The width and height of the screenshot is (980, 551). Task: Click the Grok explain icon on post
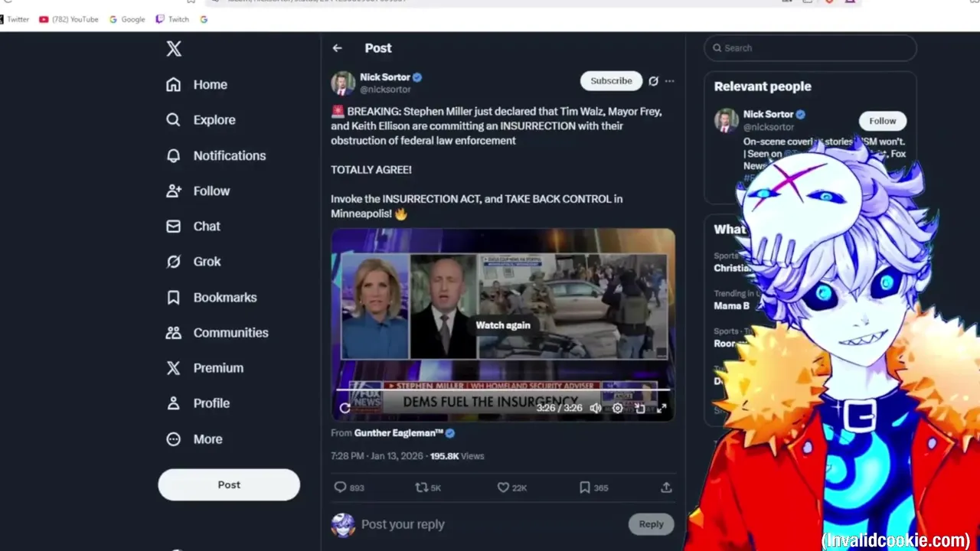pos(653,81)
